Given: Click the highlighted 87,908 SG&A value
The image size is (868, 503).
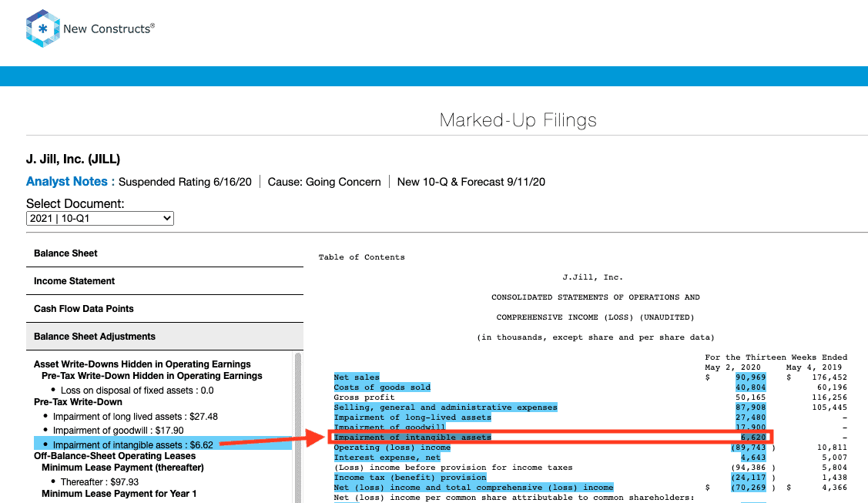Looking at the screenshot, I should (x=751, y=407).
